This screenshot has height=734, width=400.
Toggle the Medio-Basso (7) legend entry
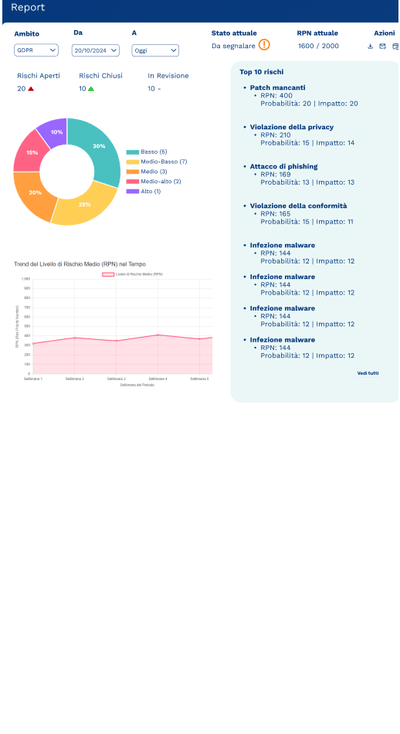click(157, 162)
